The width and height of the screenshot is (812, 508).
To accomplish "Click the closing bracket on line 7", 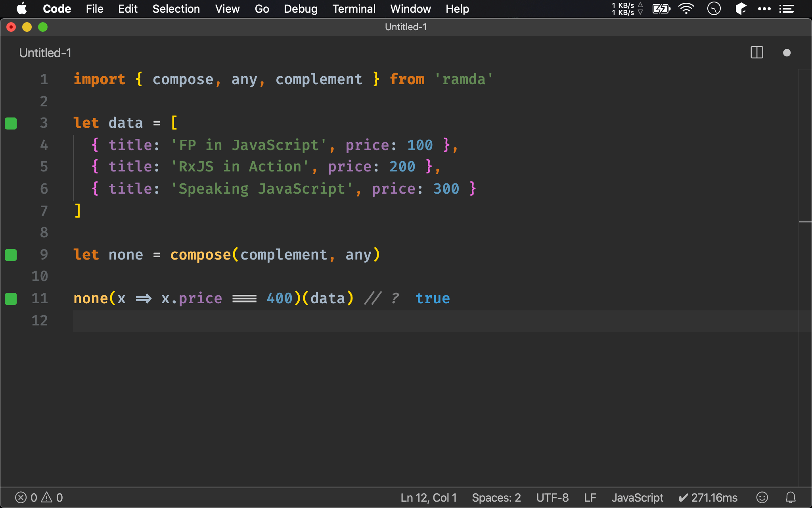I will (78, 211).
